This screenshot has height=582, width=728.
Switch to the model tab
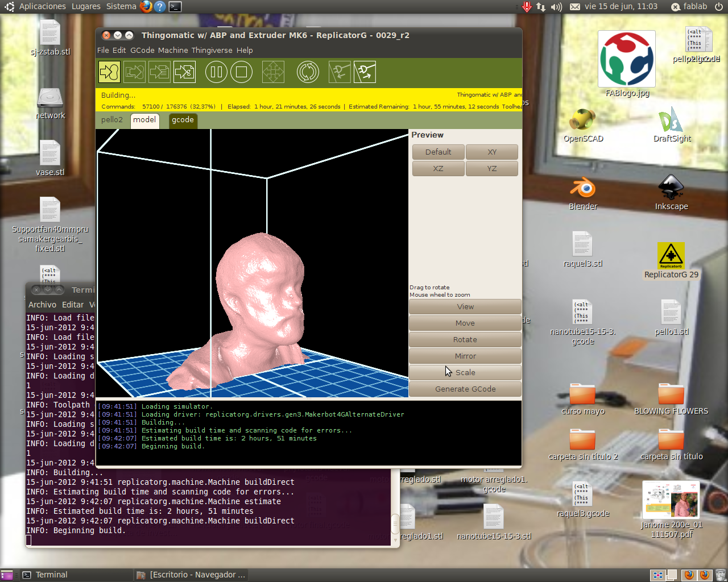click(x=144, y=120)
